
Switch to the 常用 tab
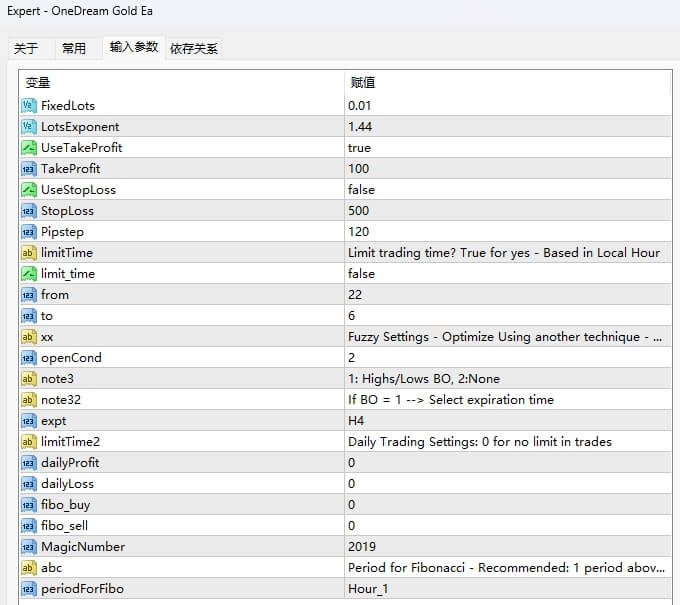click(x=74, y=48)
